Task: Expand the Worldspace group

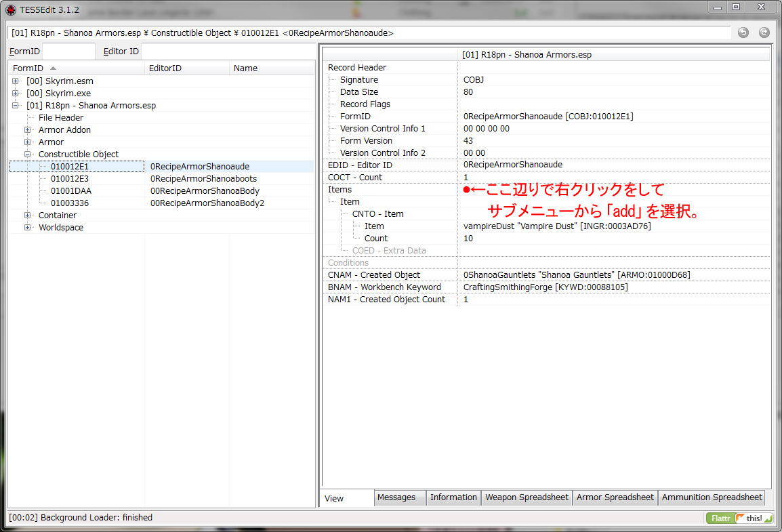Action: pos(27,227)
